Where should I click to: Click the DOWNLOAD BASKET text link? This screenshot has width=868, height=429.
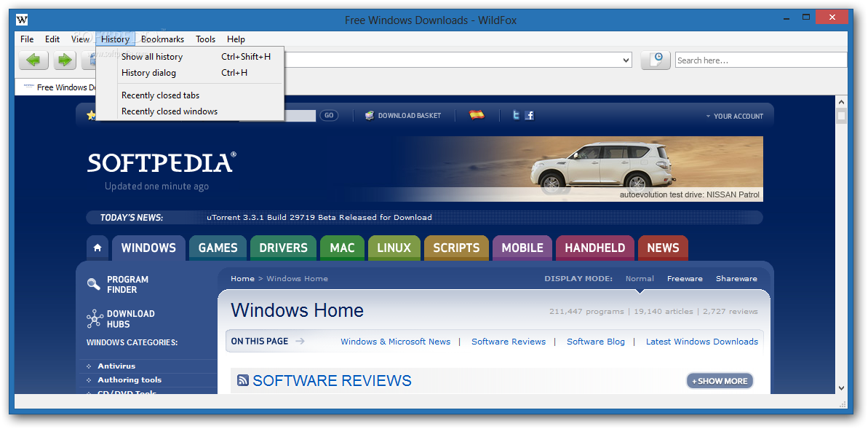coord(410,116)
